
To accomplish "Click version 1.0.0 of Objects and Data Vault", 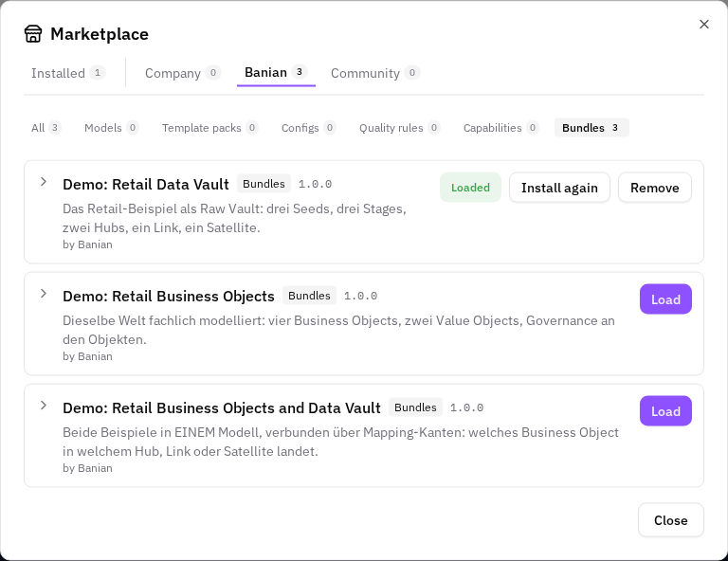I will [467, 407].
